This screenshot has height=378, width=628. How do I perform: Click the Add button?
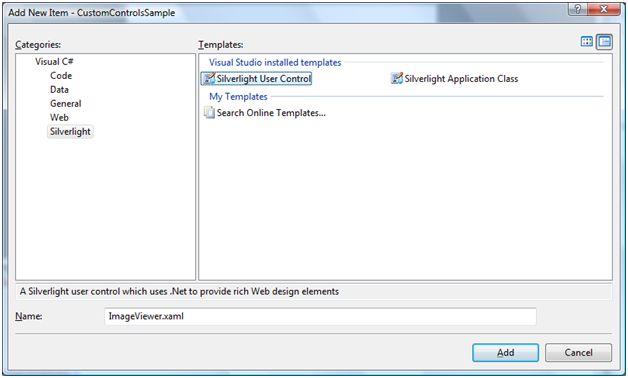(505, 353)
